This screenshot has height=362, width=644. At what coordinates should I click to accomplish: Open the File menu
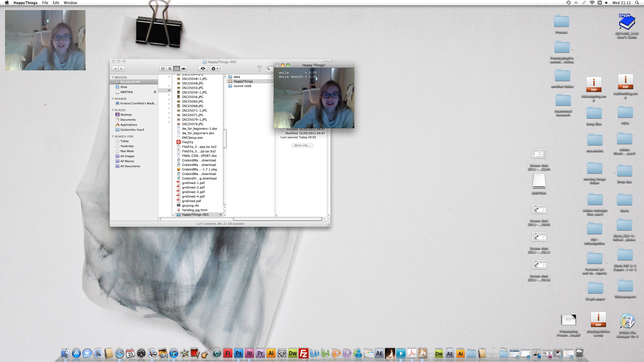pyautogui.click(x=45, y=3)
